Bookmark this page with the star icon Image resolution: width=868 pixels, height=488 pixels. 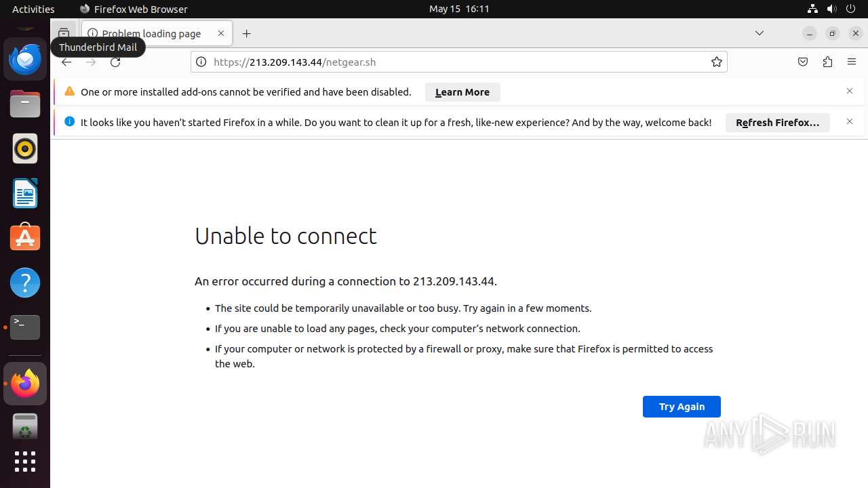click(717, 62)
